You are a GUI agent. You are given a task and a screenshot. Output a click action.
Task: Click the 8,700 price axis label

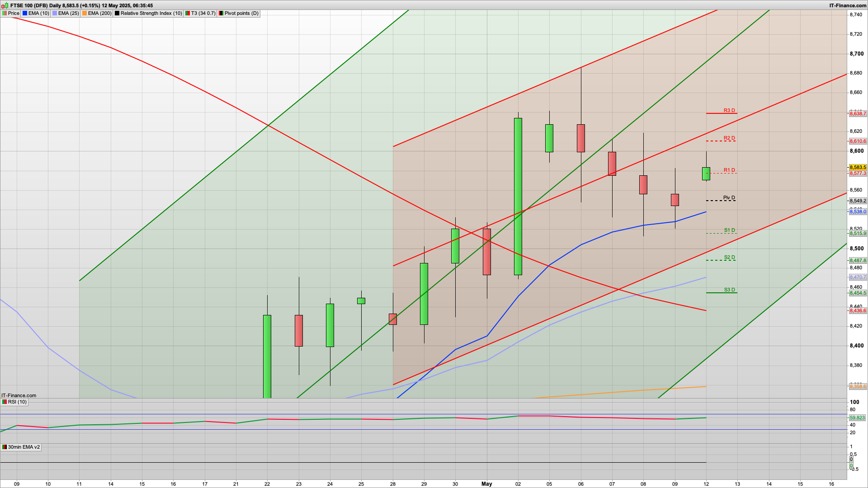pyautogui.click(x=856, y=53)
